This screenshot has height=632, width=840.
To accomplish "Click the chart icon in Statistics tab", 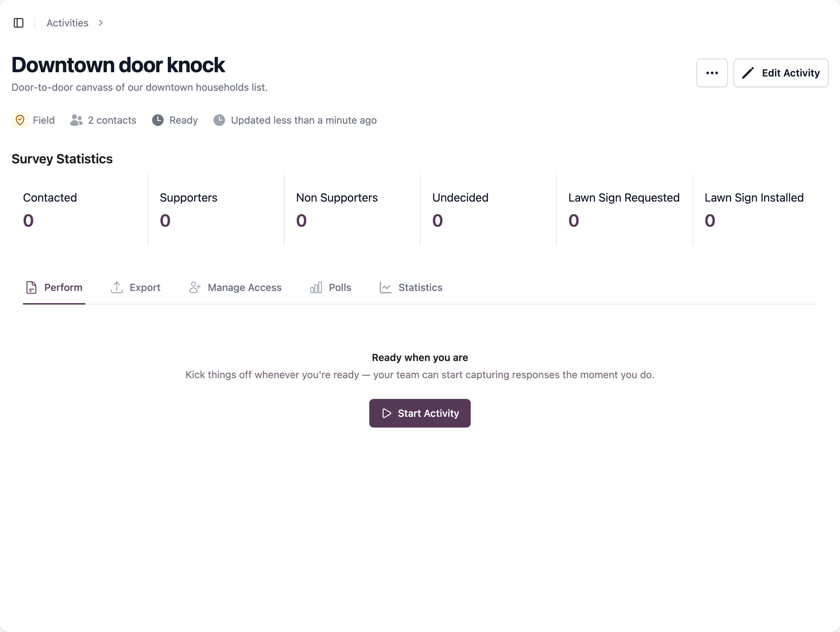I will point(385,287).
